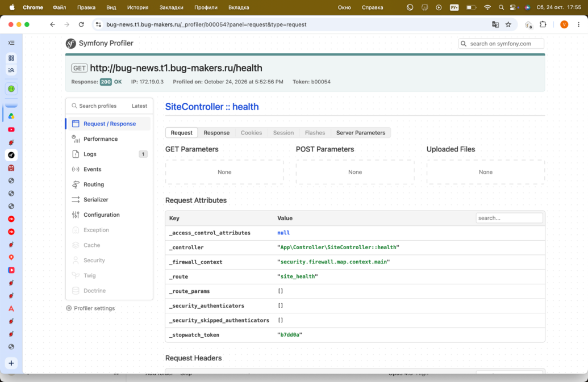Open the Chrome three-dot menu

click(x=578, y=24)
